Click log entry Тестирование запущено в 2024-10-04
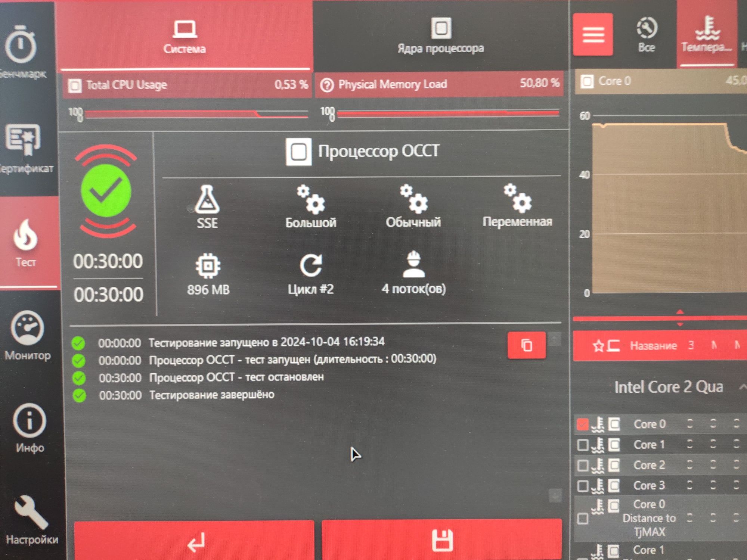The image size is (747, 560). pos(266,342)
